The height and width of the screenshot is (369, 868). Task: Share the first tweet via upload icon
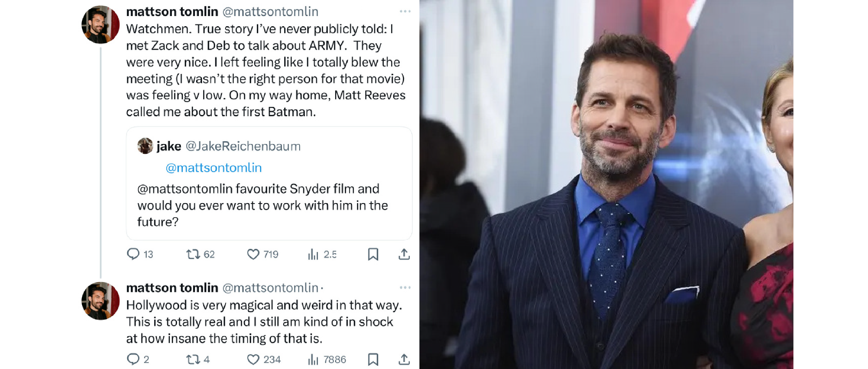point(404,254)
